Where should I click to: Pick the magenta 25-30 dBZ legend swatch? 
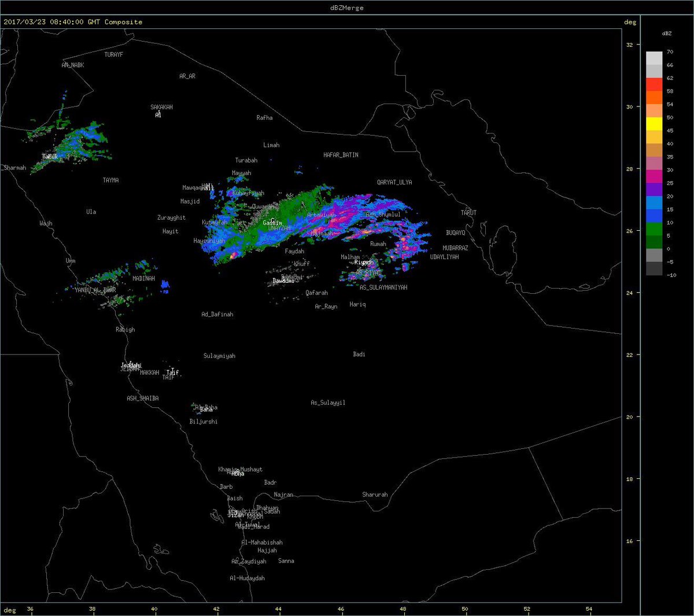click(x=654, y=176)
